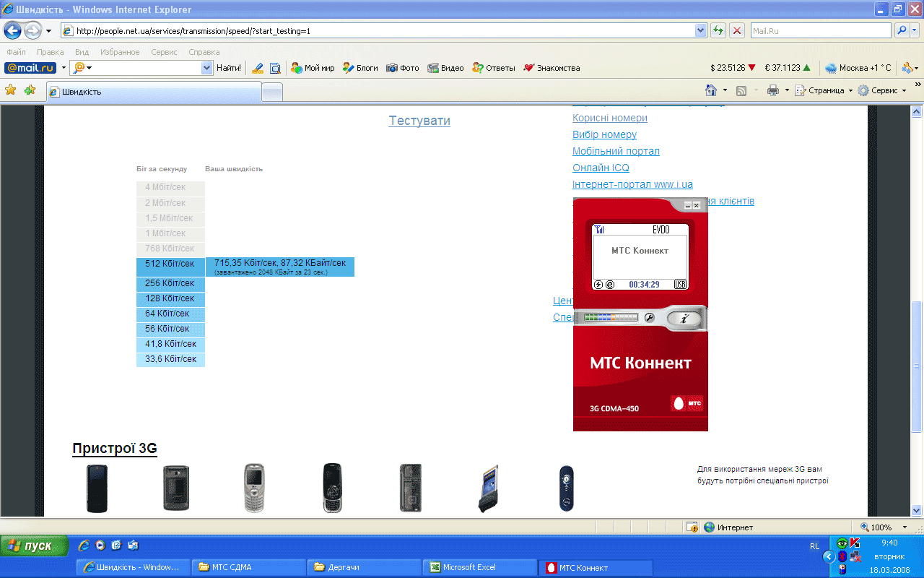The image size is (924, 578).
Task: Open MTS Connect settings wrench icon
Action: tap(650, 318)
